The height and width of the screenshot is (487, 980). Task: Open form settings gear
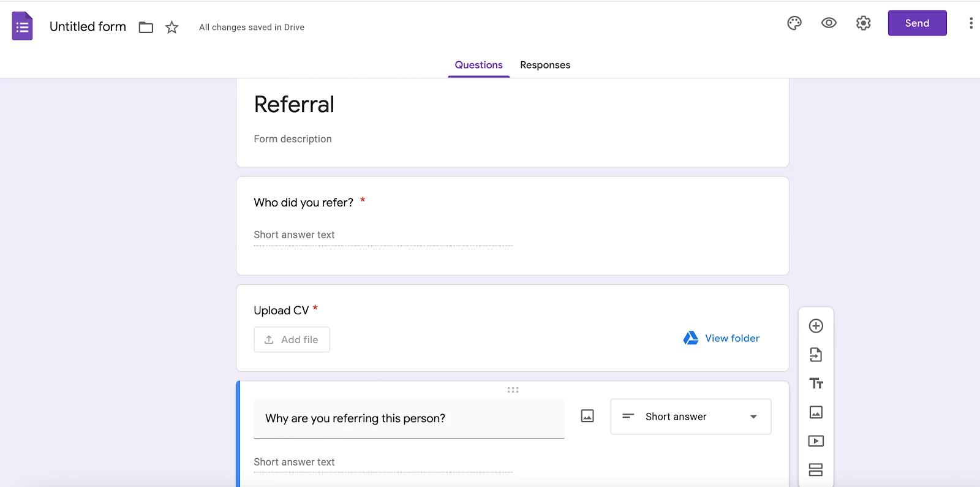864,23
